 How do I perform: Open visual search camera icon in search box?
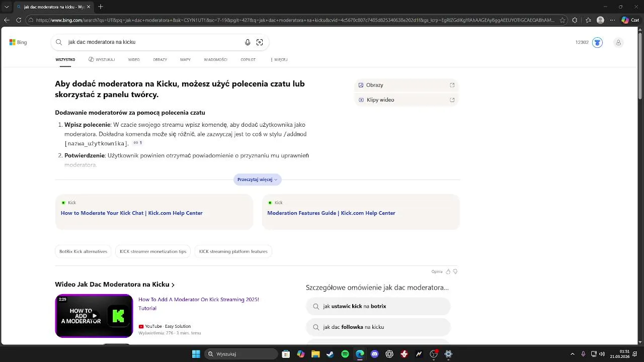click(260, 42)
